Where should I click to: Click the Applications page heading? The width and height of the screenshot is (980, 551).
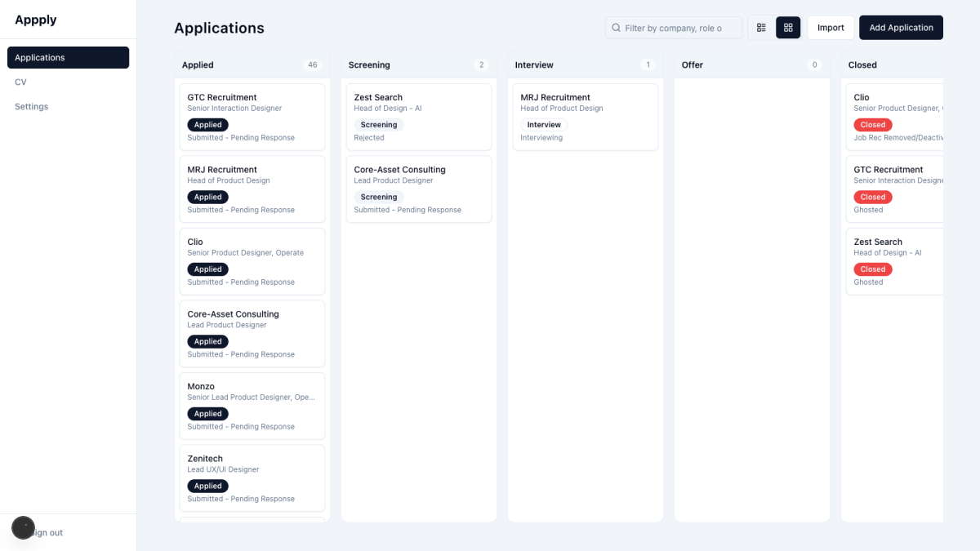click(x=219, y=28)
